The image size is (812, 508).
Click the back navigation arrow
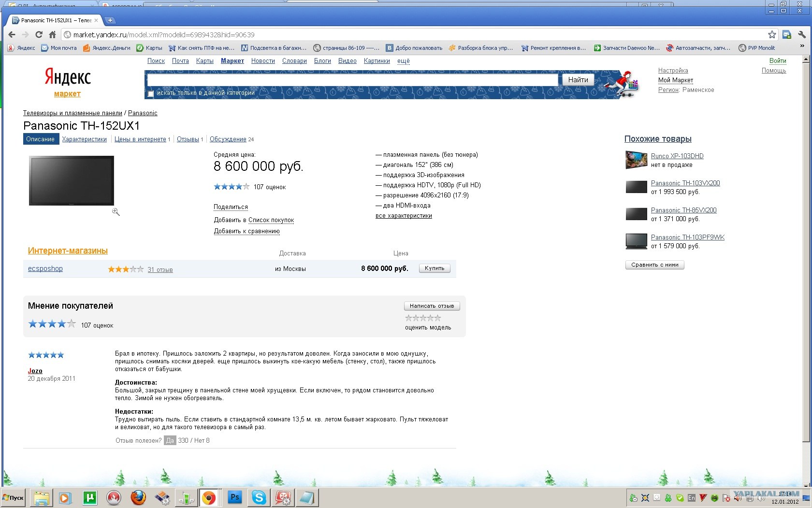12,34
